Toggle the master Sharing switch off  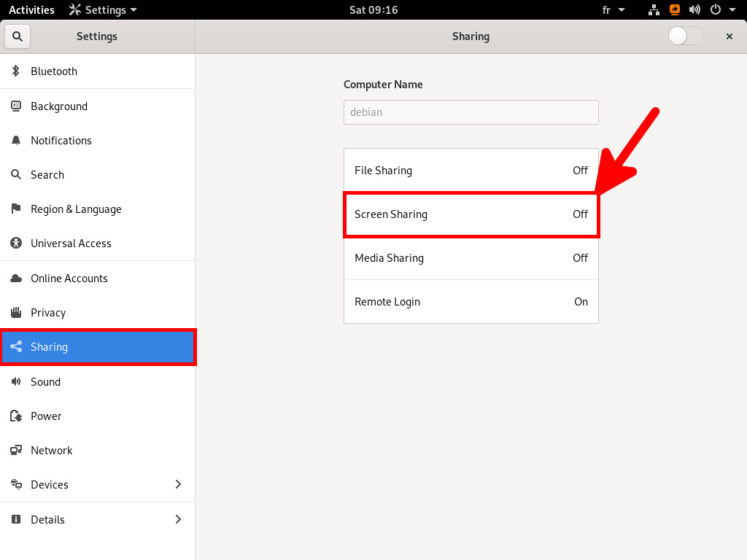[x=685, y=36]
